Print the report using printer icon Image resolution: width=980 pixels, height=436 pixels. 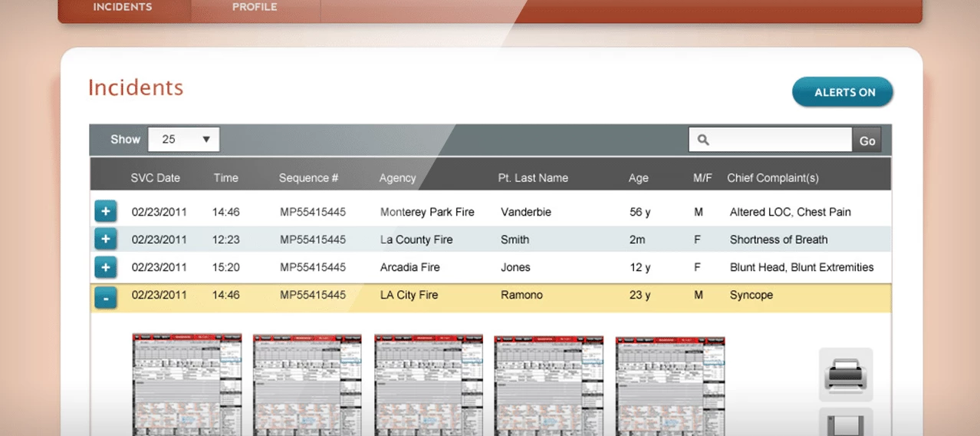[x=846, y=375]
